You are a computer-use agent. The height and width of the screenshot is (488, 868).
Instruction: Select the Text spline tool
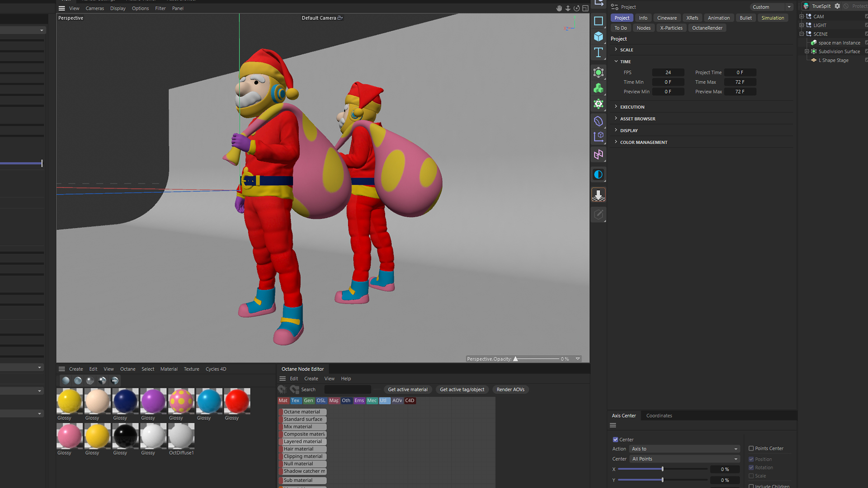tap(598, 52)
